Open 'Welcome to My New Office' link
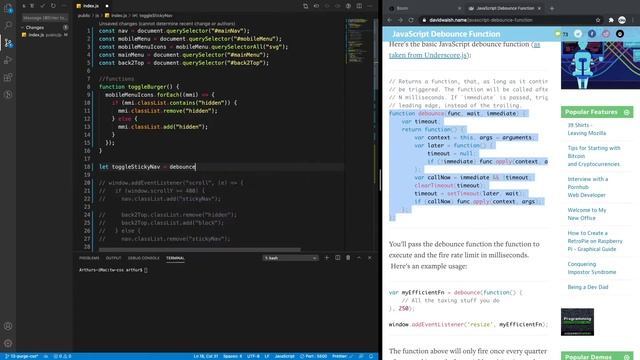640x360 pixels. tap(587, 214)
